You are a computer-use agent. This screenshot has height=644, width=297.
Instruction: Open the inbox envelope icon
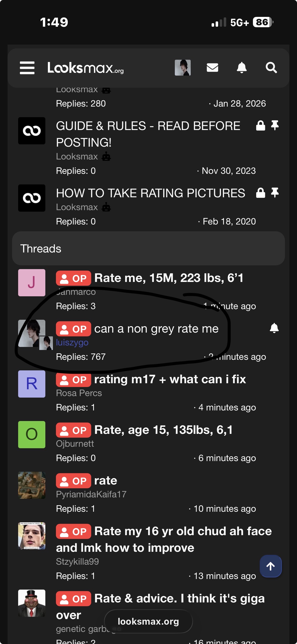click(212, 68)
